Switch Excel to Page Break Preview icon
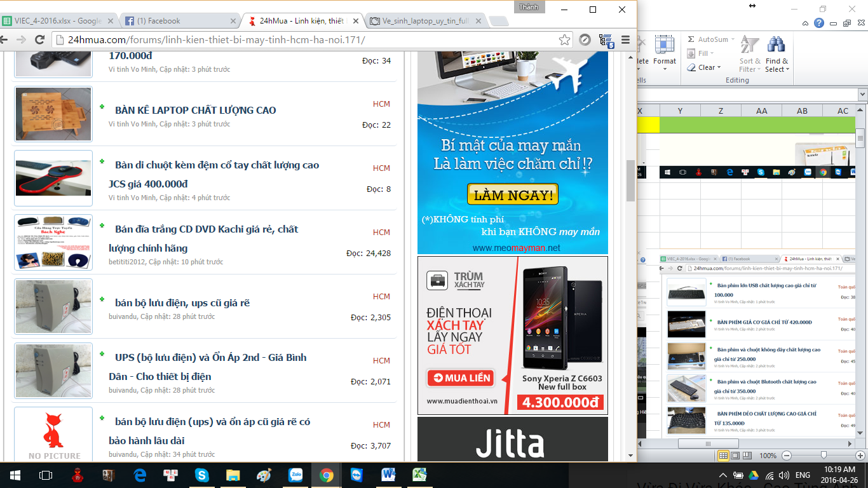Image resolution: width=868 pixels, height=488 pixels. coord(749,456)
